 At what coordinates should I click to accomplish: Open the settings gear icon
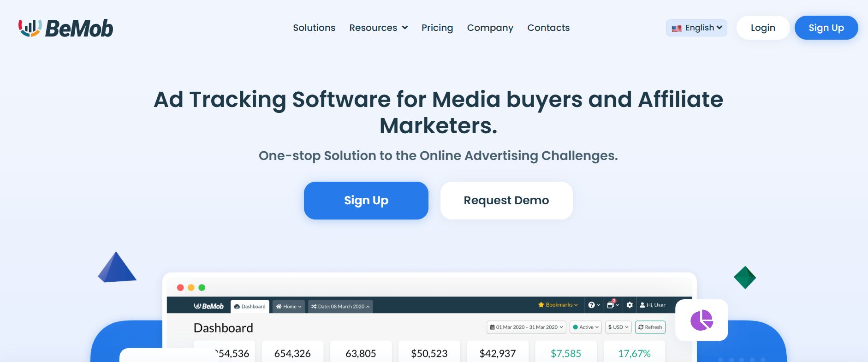click(630, 305)
